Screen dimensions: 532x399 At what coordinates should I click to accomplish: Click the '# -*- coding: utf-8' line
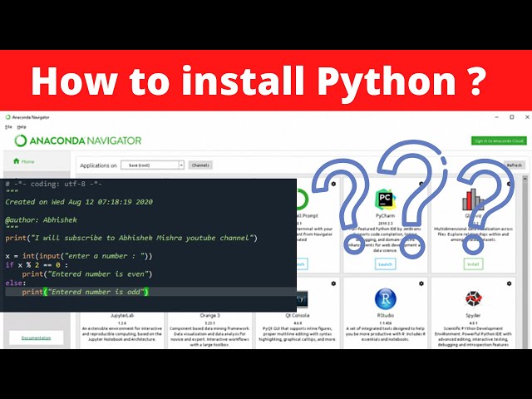pyautogui.click(x=53, y=184)
